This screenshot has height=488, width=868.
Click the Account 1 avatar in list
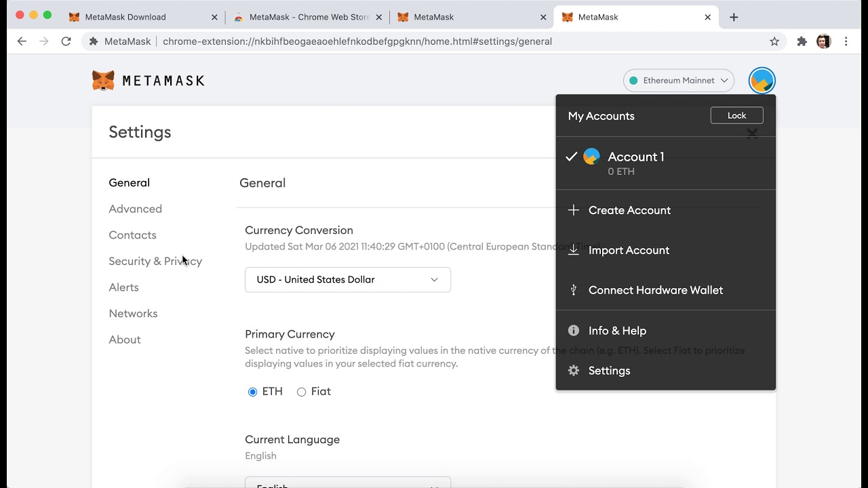tap(591, 157)
